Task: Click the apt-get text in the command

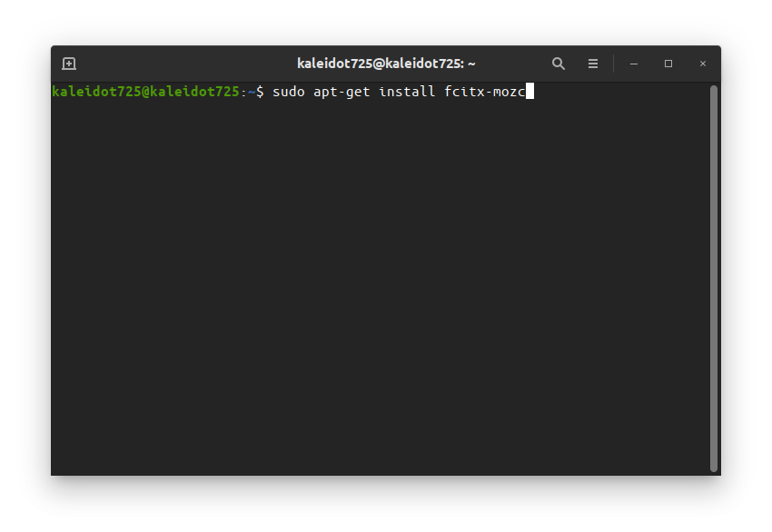Action: tap(341, 92)
